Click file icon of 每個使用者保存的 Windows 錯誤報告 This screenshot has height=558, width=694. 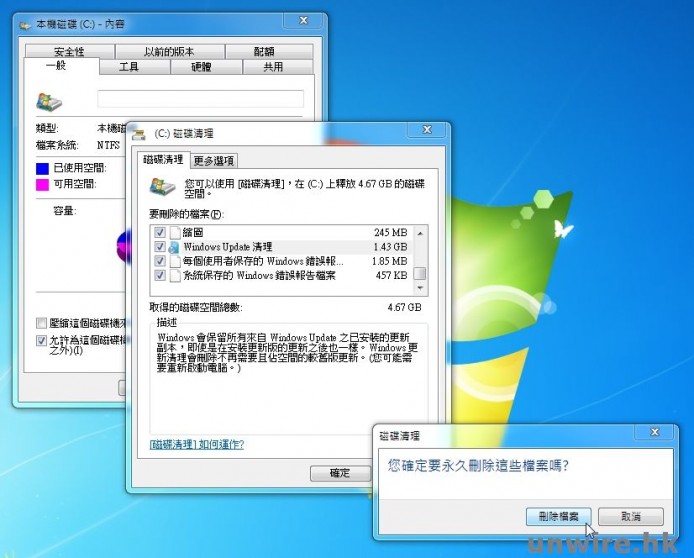click(173, 261)
